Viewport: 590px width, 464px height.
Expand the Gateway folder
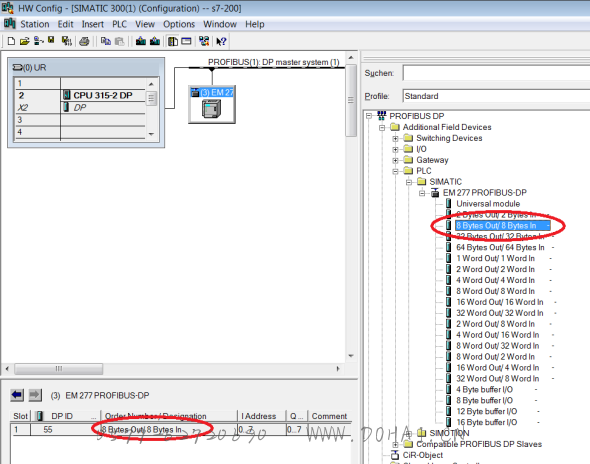pyautogui.click(x=395, y=160)
